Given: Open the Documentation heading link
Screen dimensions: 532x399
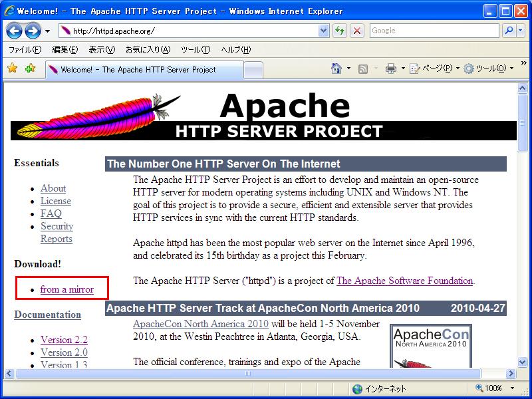Looking at the screenshot, I should coord(47,315).
